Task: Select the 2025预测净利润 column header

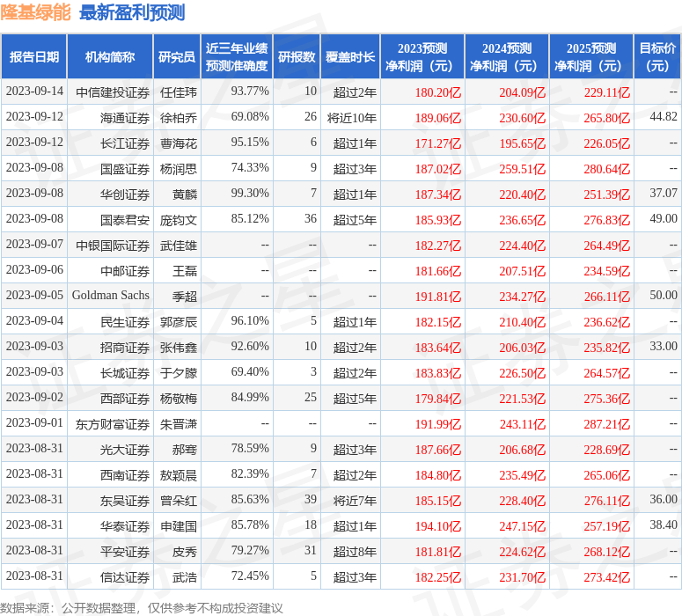Action: click(591, 56)
